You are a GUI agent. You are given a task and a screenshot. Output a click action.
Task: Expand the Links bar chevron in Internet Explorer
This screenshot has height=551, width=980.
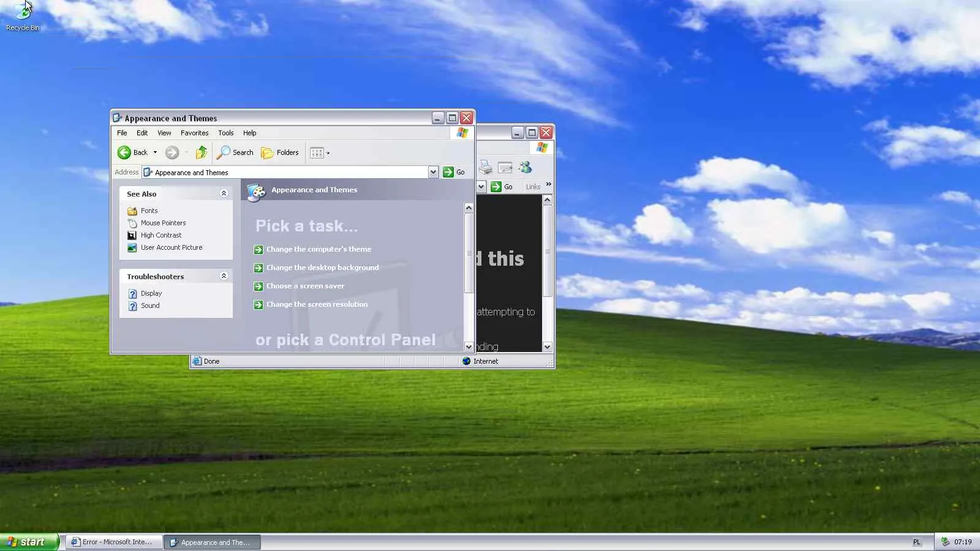point(548,184)
